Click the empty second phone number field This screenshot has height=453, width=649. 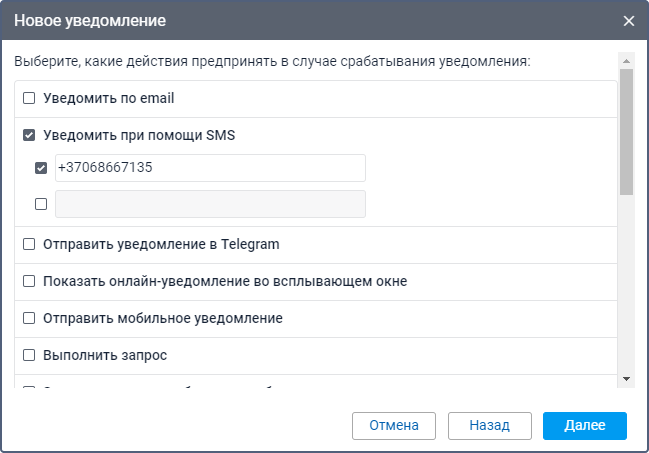(210, 204)
